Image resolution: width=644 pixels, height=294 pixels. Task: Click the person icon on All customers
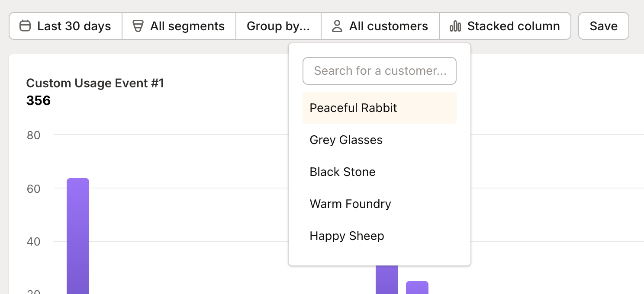point(336,26)
